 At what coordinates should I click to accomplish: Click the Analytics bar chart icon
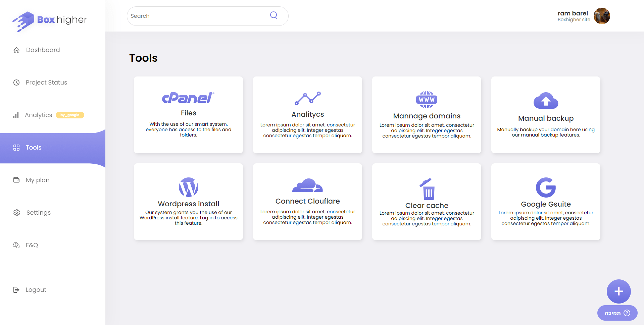coord(16,115)
